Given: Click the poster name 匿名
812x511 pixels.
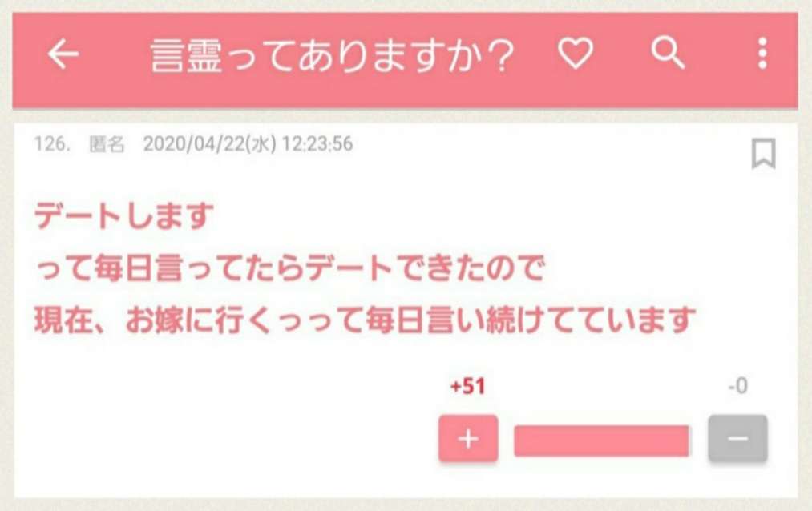Looking at the screenshot, I should (107, 144).
